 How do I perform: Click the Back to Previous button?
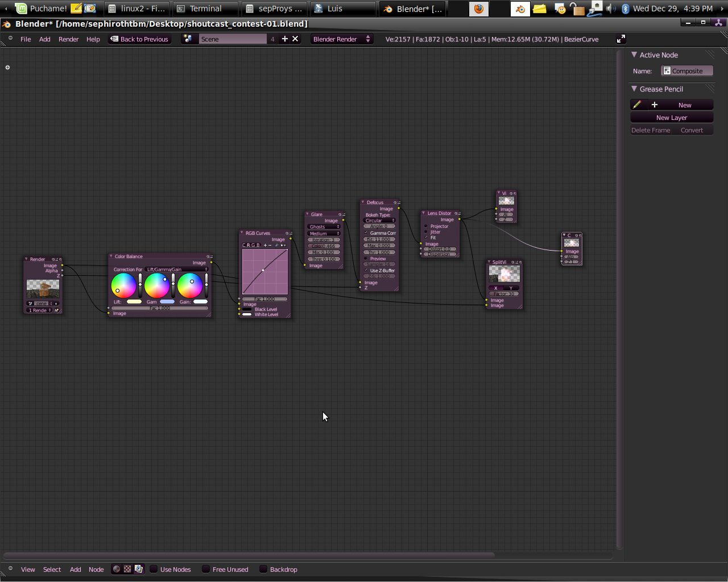140,39
